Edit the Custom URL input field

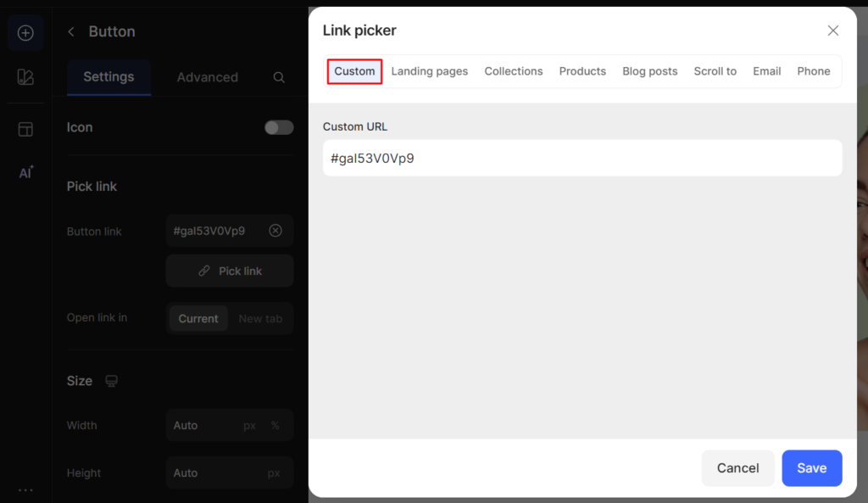coord(582,158)
